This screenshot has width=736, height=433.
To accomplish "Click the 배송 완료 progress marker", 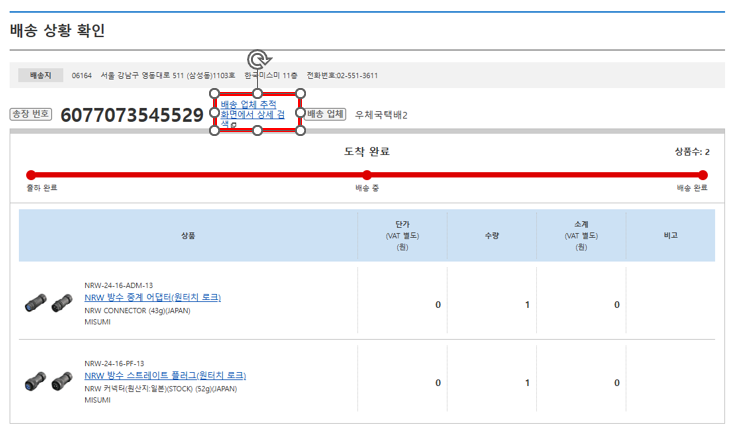I will 703,175.
